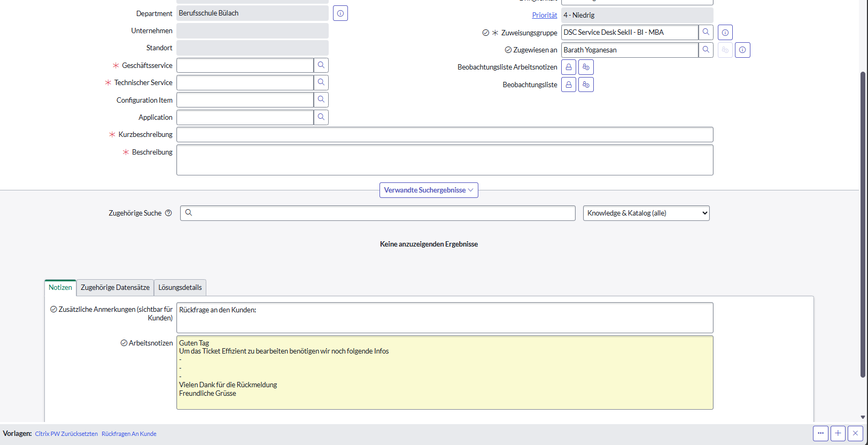This screenshot has height=445, width=868.
Task: Click into the Kurzbeschreibung text field
Action: 445,135
